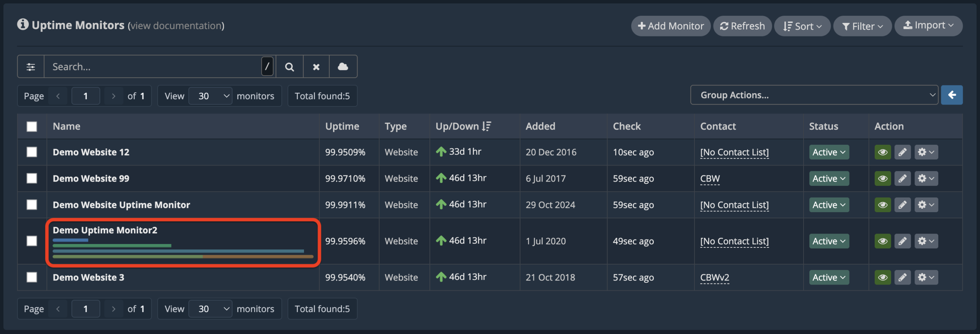Go to next page in top pager
Viewport: 980px width, 334px height.
coord(113,96)
